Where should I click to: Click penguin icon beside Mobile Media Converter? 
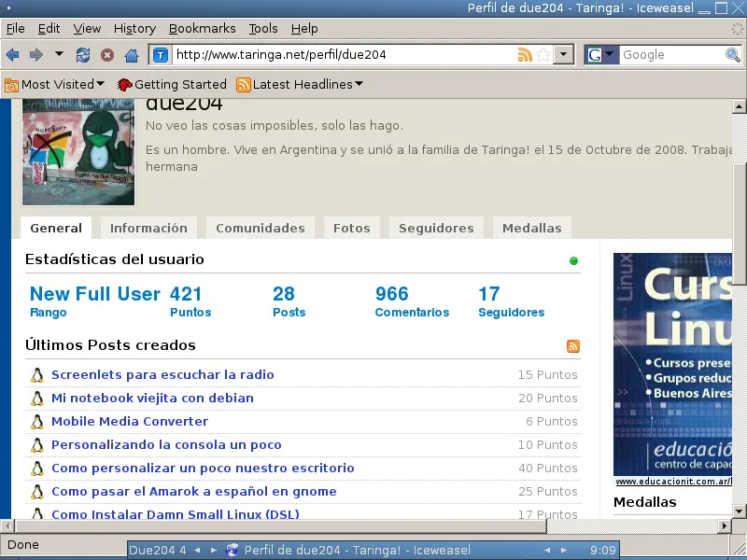(37, 422)
